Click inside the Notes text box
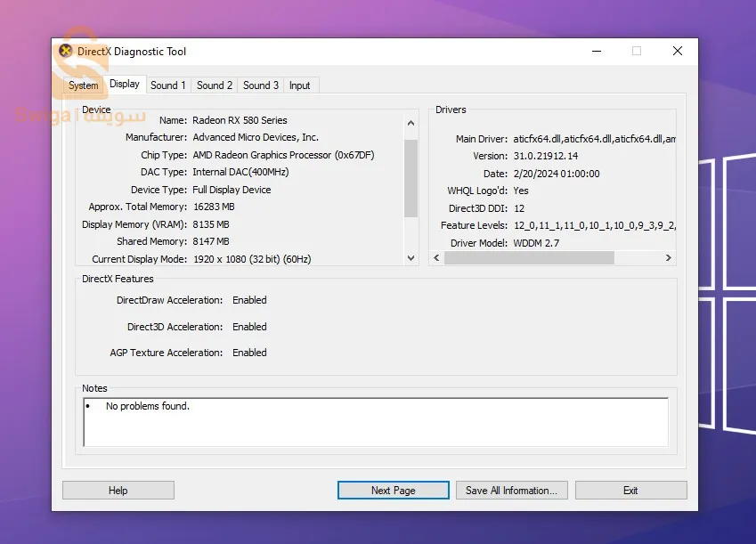Image resolution: width=756 pixels, height=544 pixels. 375,421
